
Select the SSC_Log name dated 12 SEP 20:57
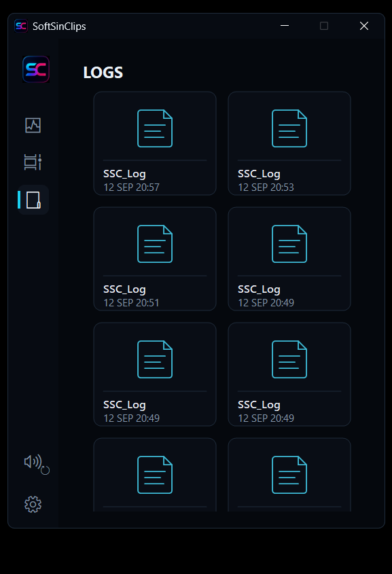coord(124,174)
